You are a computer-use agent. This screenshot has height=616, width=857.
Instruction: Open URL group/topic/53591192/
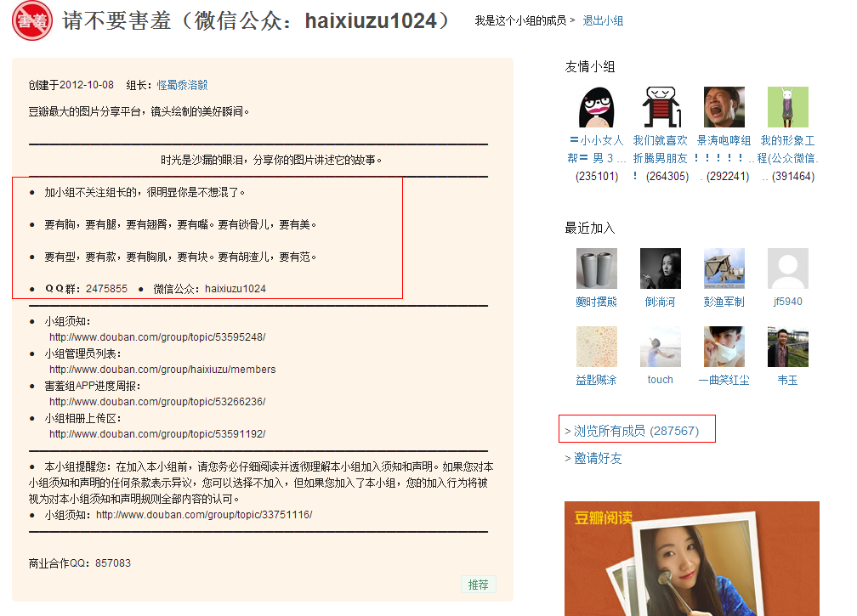point(157,433)
